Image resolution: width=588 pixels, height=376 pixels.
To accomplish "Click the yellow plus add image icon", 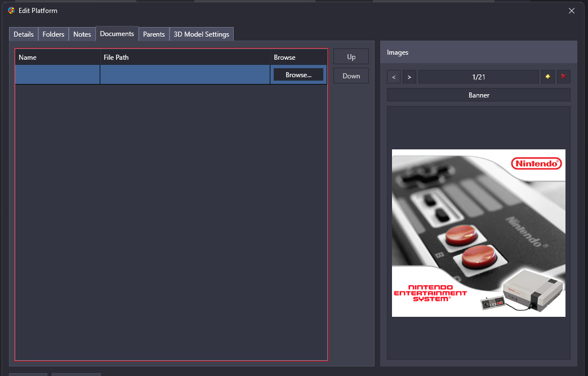I will [x=547, y=77].
